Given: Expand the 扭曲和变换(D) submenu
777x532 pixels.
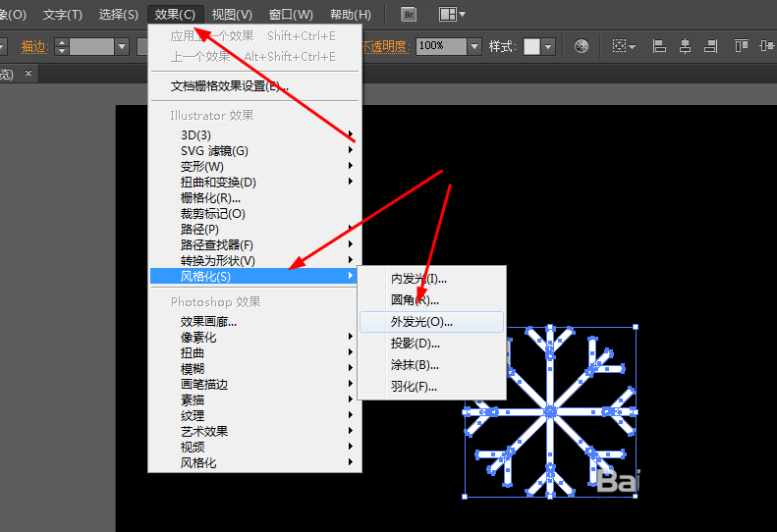Looking at the screenshot, I should coord(254,183).
